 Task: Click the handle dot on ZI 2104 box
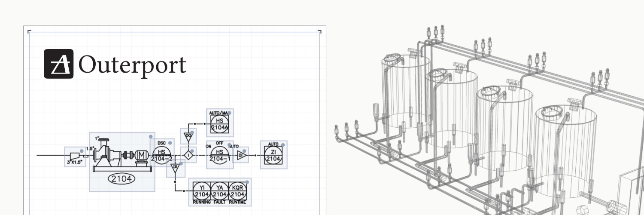[283, 144]
